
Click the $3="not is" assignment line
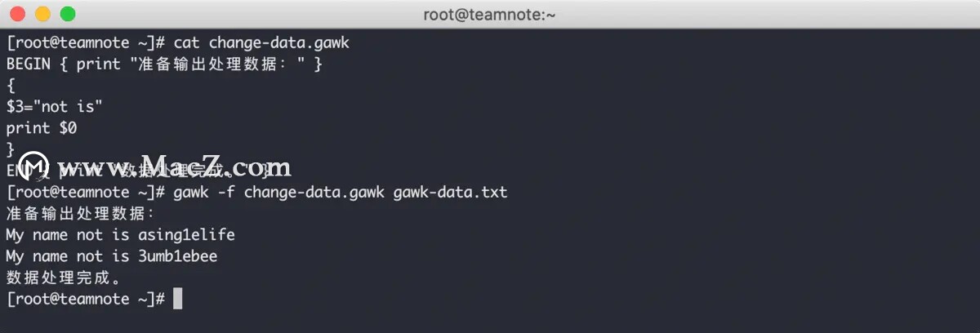[55, 106]
